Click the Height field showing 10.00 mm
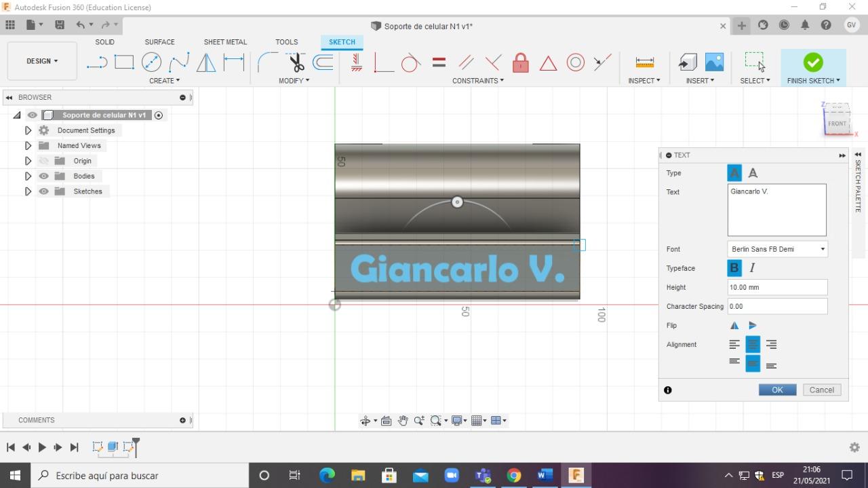The width and height of the screenshot is (868, 488). [777, 287]
